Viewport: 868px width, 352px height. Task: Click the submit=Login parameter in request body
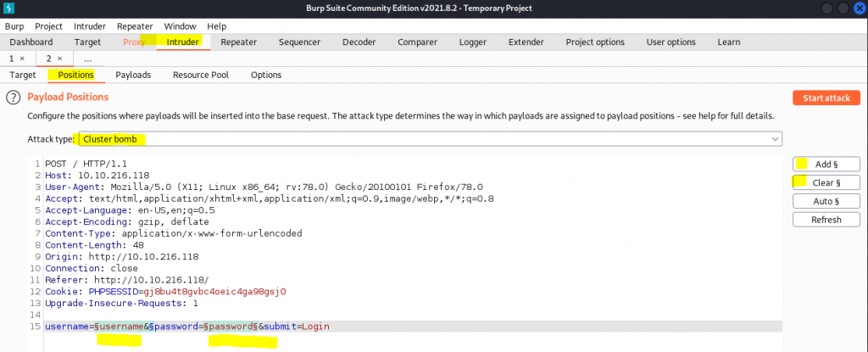[296, 327]
